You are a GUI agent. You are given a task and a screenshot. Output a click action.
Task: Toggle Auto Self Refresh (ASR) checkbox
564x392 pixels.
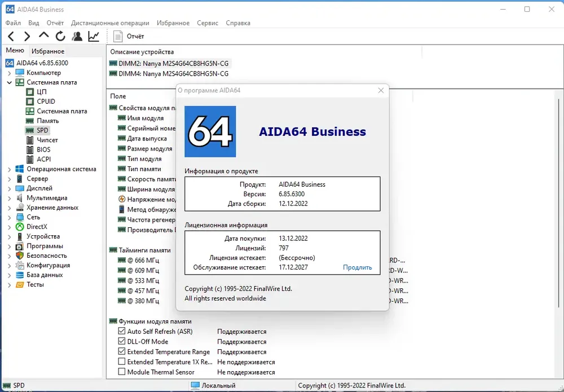point(122,331)
